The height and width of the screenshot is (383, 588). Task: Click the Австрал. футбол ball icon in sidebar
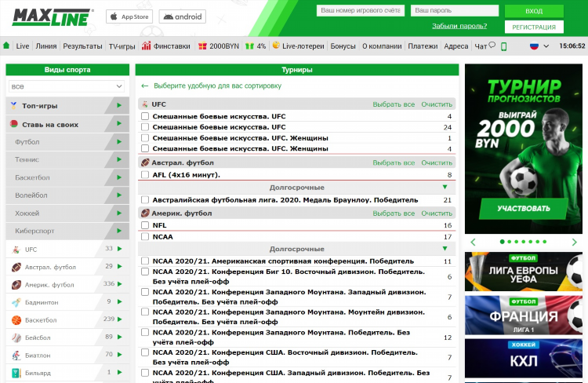coord(16,267)
